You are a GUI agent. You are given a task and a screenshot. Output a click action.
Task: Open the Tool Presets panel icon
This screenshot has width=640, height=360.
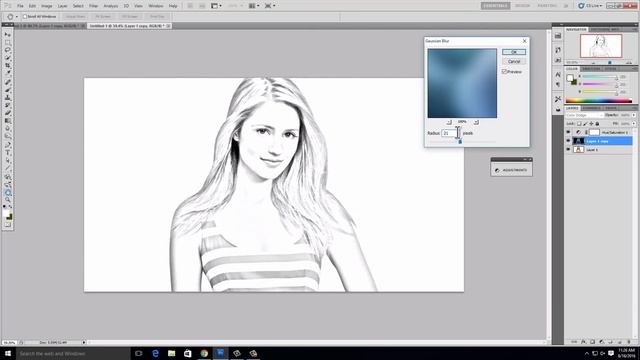pos(558,99)
